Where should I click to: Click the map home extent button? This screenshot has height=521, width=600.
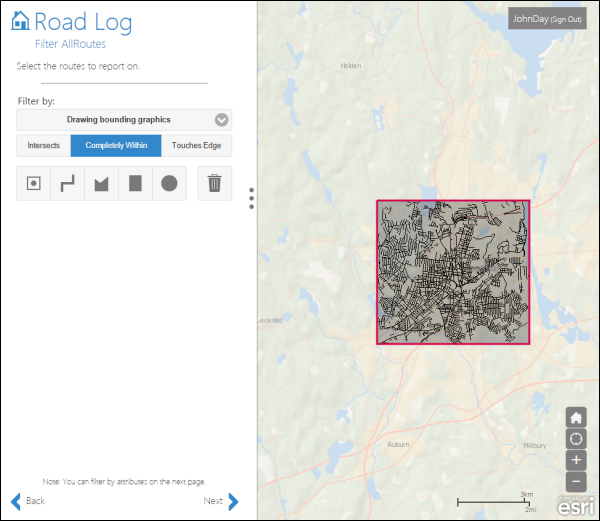pos(577,418)
